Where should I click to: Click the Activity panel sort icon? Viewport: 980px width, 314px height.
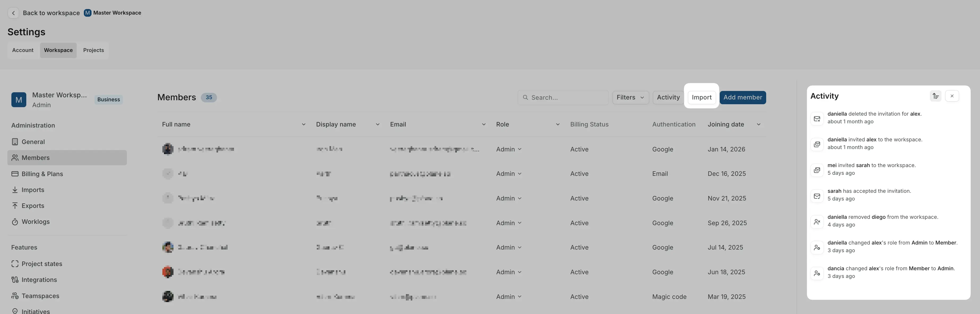[935, 96]
